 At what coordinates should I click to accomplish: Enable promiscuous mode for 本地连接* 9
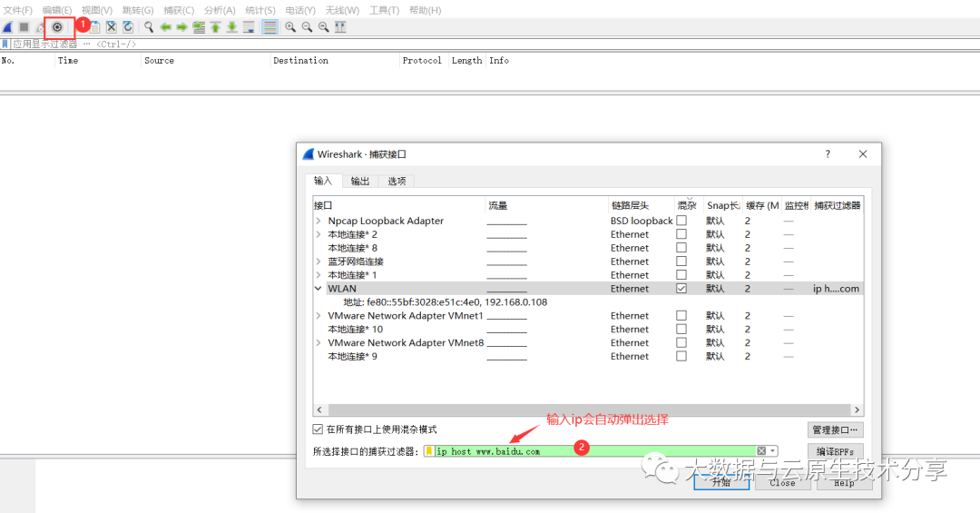pos(681,356)
